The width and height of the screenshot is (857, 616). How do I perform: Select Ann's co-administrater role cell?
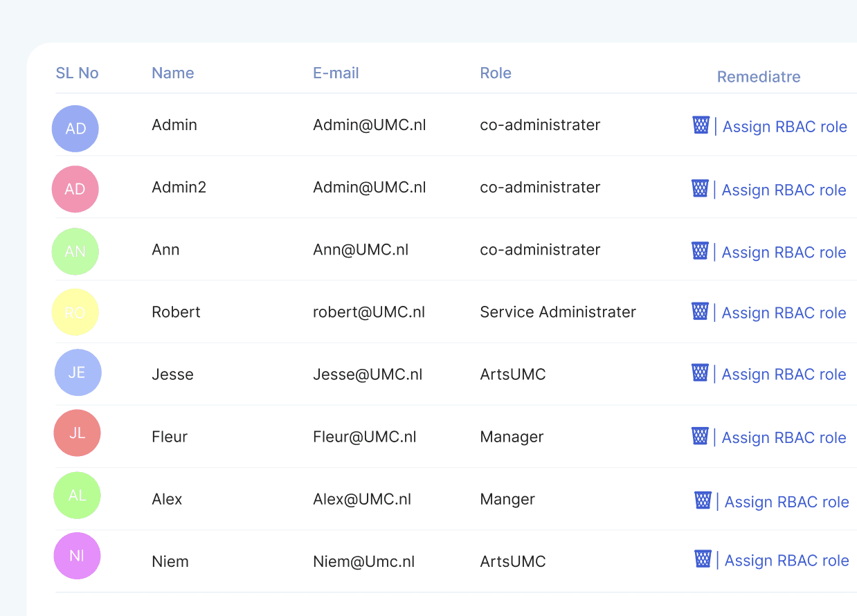tap(540, 250)
